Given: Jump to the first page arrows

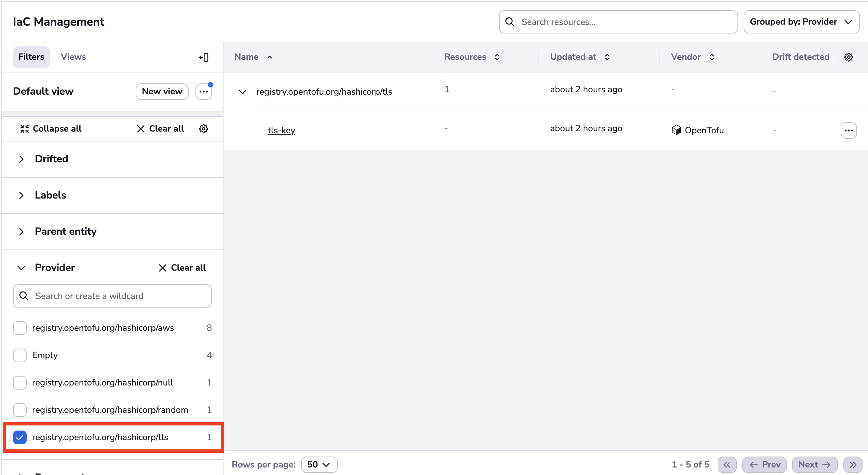Looking at the screenshot, I should (x=727, y=465).
